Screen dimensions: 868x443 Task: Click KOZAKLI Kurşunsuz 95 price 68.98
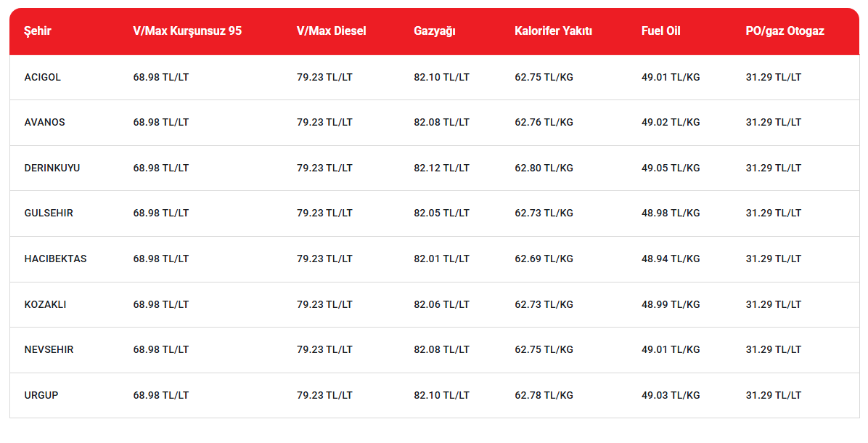[160, 304]
